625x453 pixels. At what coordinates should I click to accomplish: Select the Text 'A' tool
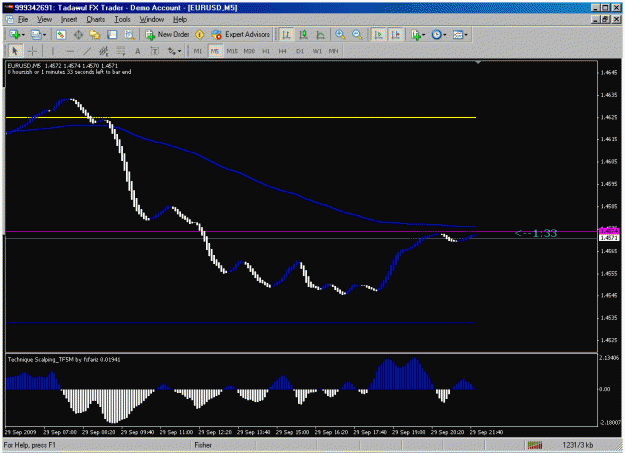tap(138, 51)
